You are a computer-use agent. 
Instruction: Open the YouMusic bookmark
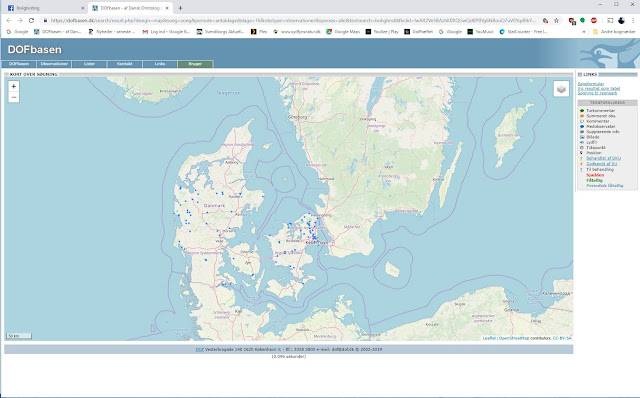[x=481, y=31]
